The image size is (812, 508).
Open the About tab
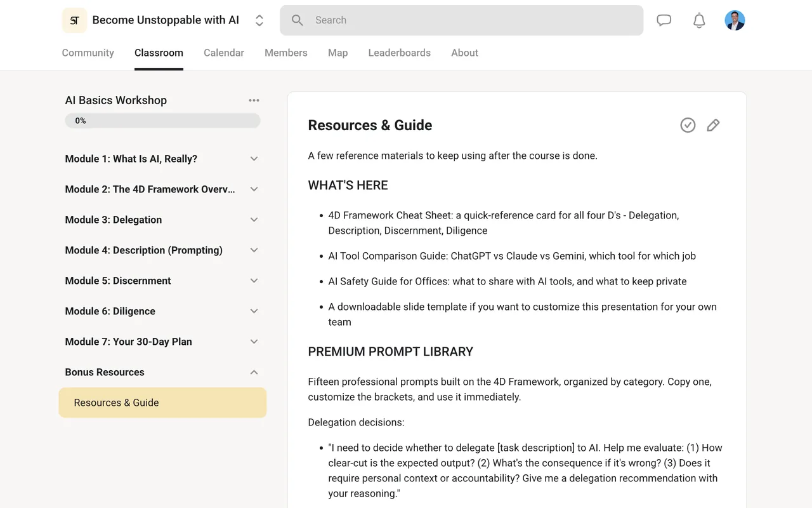click(x=465, y=53)
